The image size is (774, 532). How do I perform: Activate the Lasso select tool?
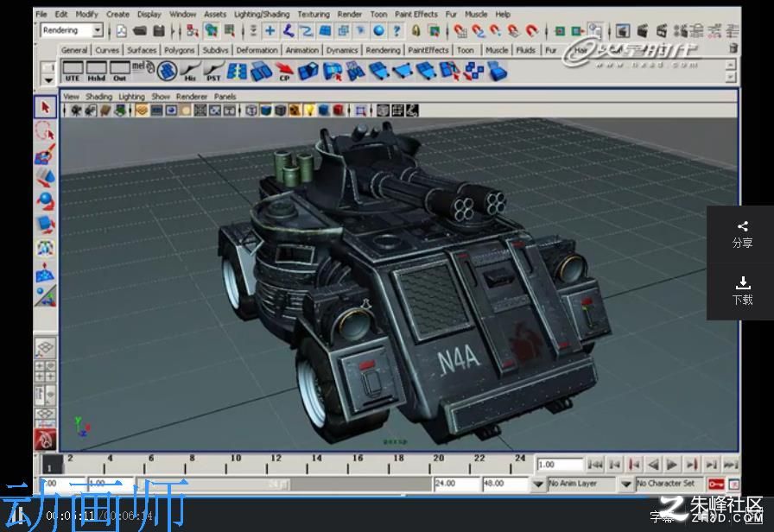tap(45, 131)
